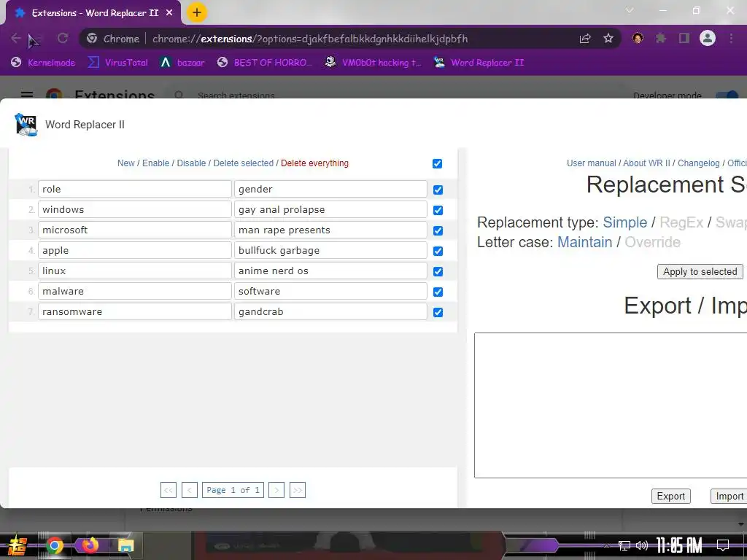Click the Disable link
This screenshot has width=747, height=560.
click(191, 163)
